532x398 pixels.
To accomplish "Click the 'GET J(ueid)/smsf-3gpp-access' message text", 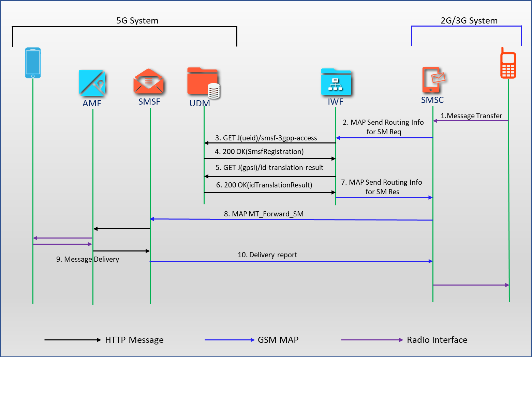I will 266,138.
